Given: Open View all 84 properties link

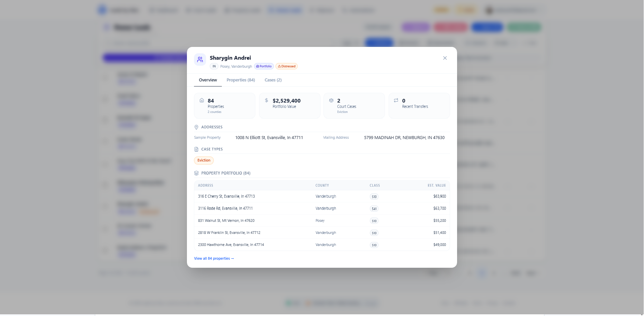Looking at the screenshot, I should pos(214,258).
